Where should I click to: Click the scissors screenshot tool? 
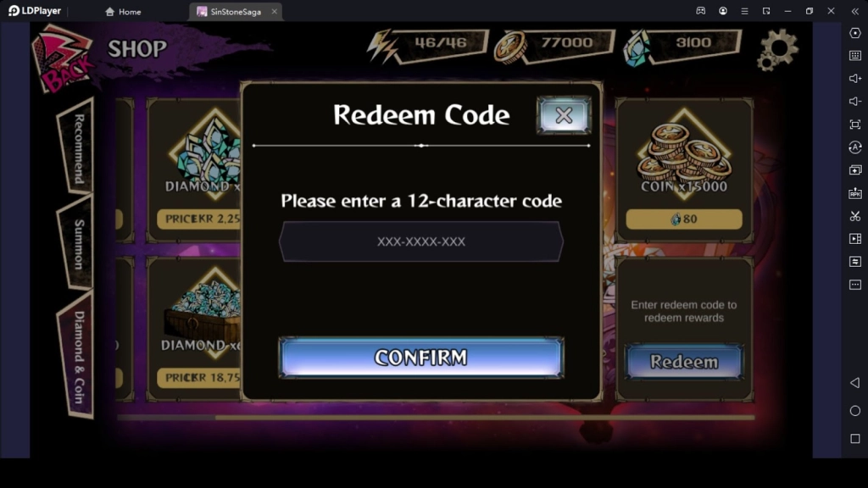(x=854, y=216)
